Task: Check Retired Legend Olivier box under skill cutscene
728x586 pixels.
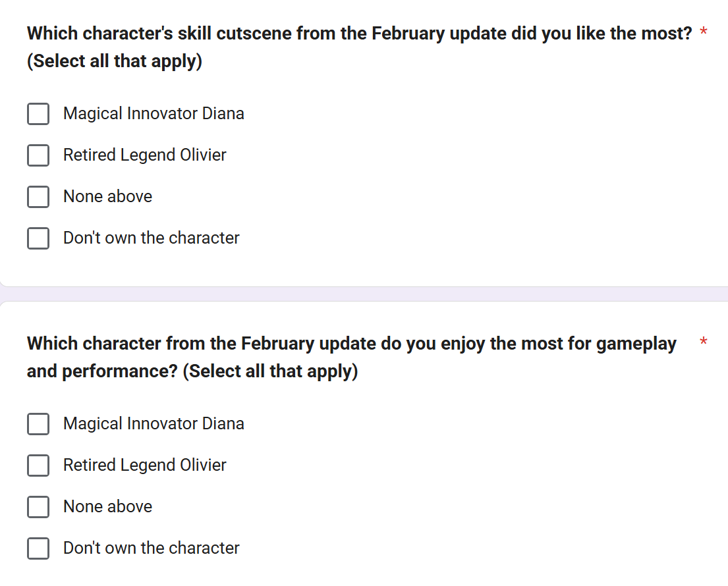Action: (x=38, y=155)
